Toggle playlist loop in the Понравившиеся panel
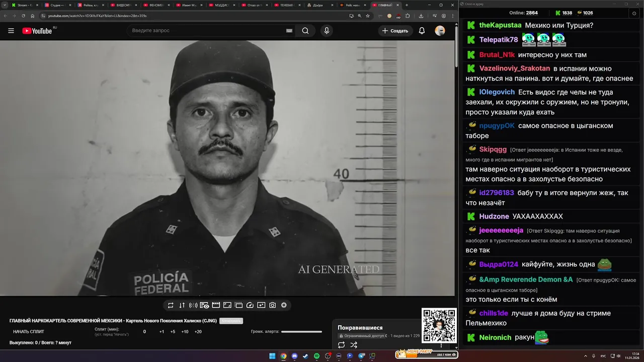 tap(341, 345)
